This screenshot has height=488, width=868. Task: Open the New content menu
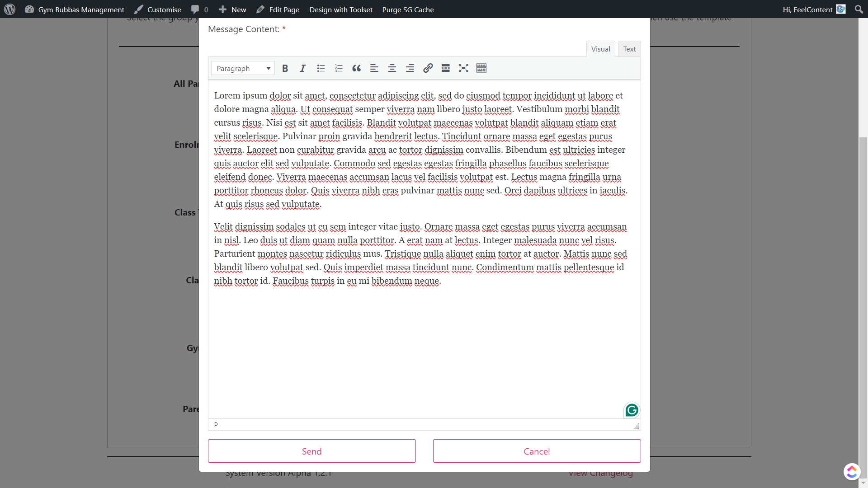232,9
